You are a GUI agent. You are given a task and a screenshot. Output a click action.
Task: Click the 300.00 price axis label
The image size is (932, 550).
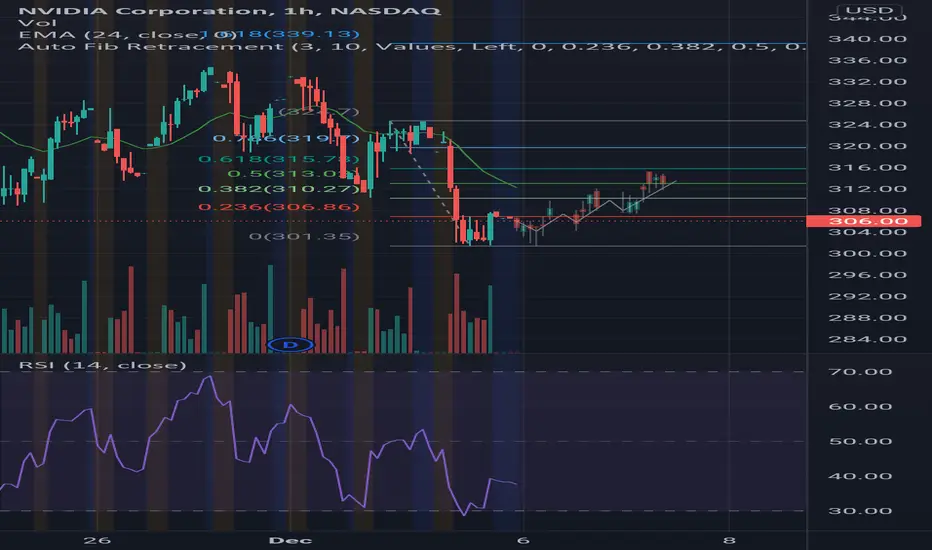[x=867, y=253]
